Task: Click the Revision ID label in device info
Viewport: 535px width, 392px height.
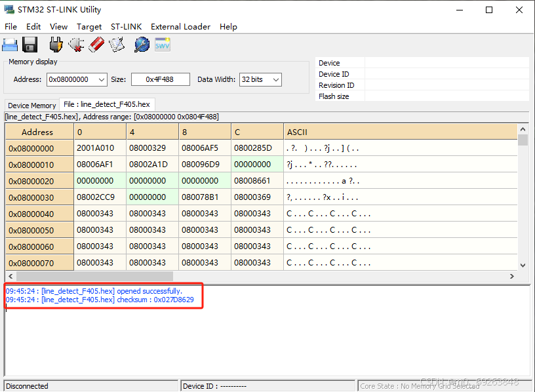Action: tap(336, 85)
